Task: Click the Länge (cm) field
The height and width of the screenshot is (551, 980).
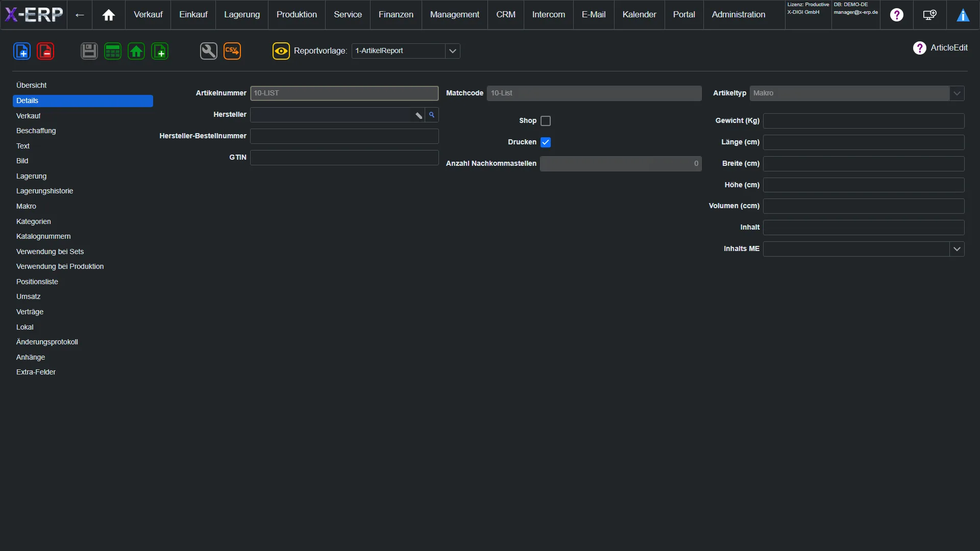Action: coord(864,142)
